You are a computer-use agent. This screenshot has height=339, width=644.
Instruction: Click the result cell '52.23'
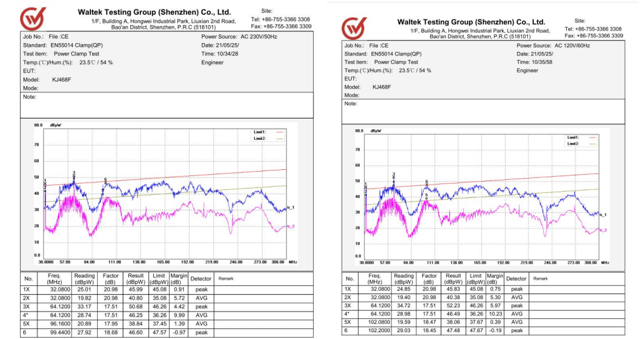453,306
